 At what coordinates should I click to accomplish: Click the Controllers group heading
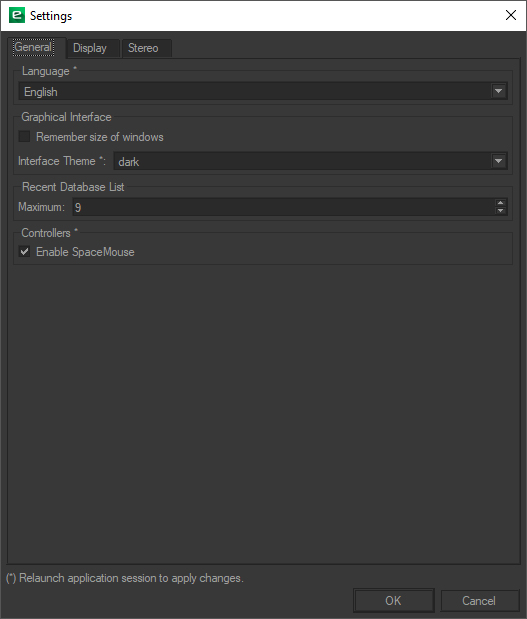click(49, 233)
